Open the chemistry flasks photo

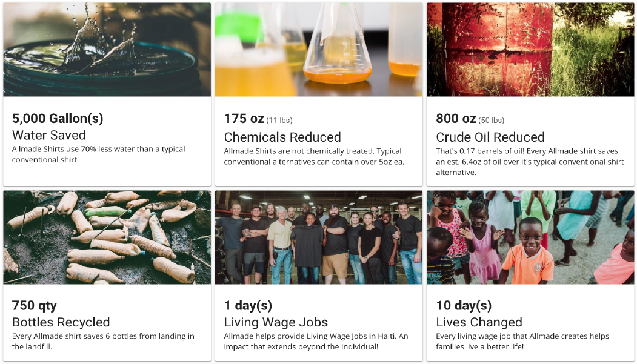tap(319, 50)
